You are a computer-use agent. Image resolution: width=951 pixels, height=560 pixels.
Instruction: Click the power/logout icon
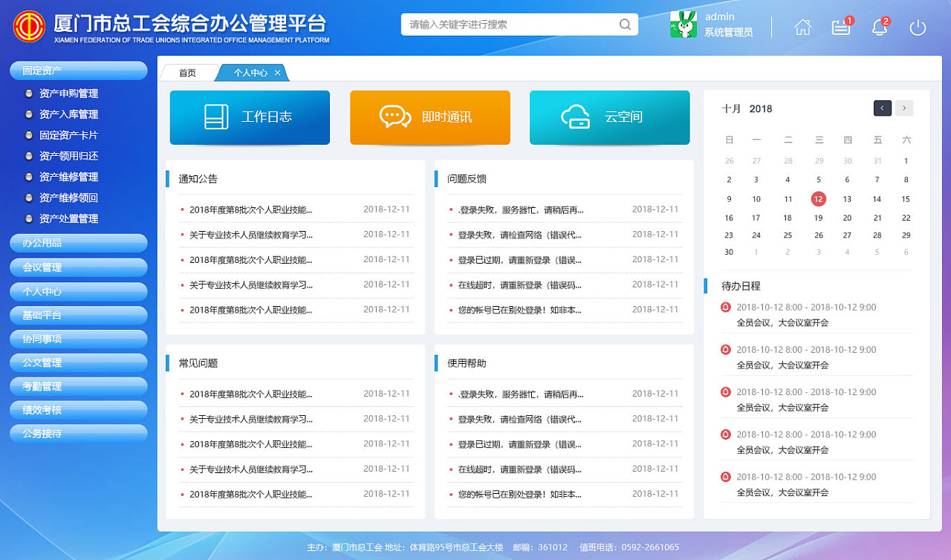(x=918, y=27)
